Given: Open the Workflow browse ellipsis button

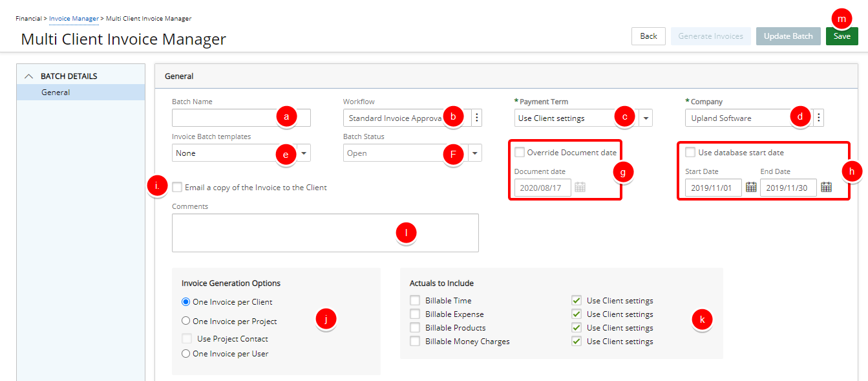Looking at the screenshot, I should [x=477, y=118].
